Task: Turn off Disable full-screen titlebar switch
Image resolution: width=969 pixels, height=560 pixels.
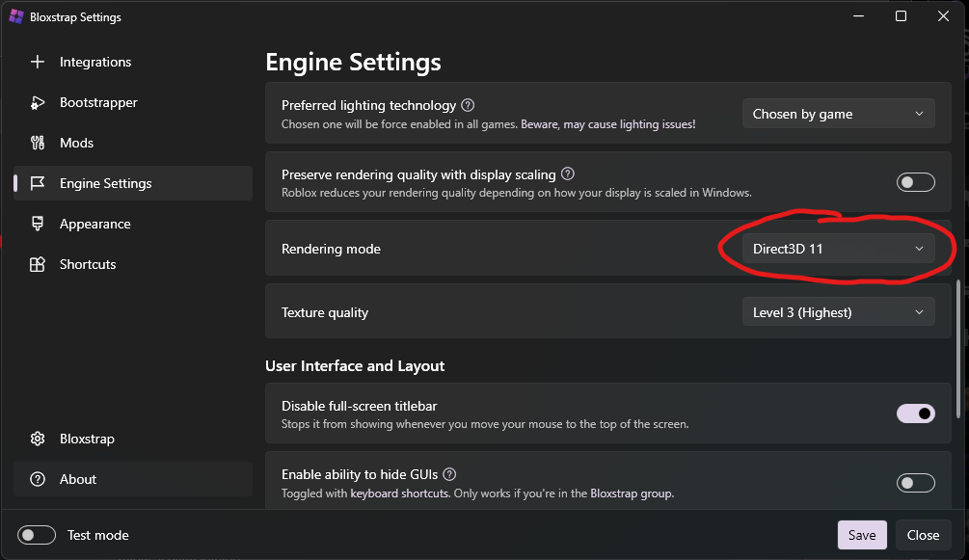Action: tap(915, 413)
